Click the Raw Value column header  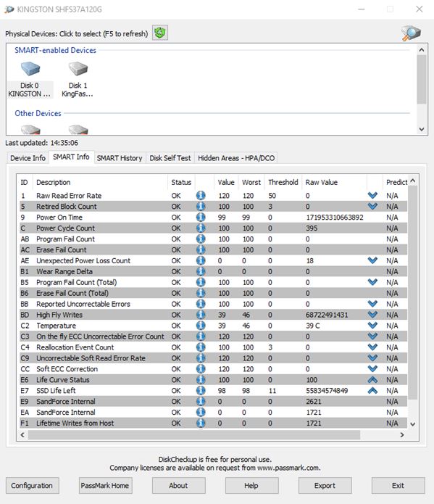[322, 182]
